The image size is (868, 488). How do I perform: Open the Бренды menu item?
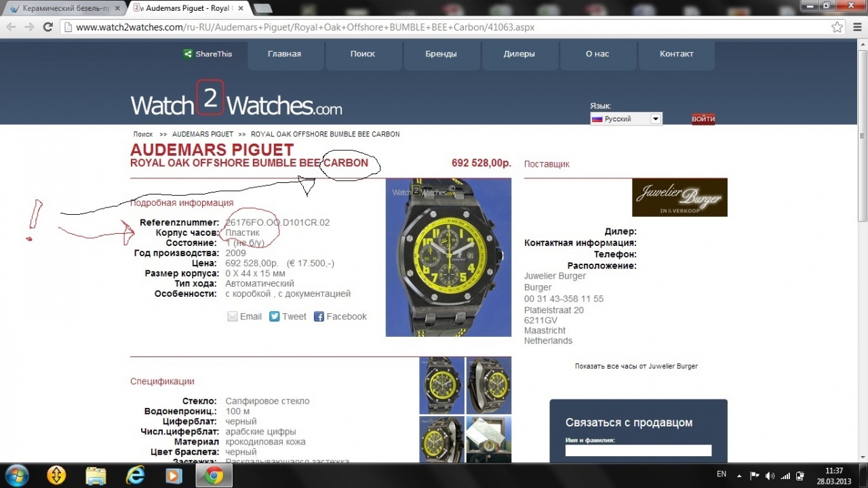point(441,54)
